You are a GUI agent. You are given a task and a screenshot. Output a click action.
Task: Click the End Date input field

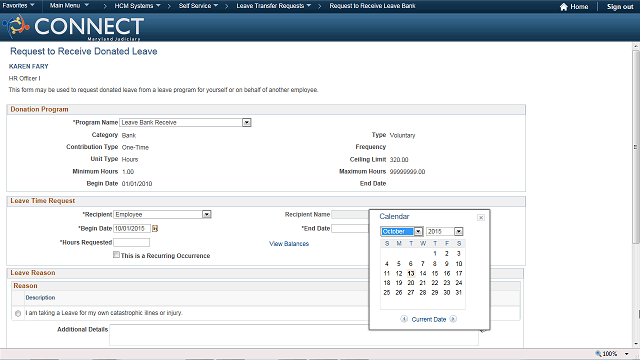pyautogui.click(x=350, y=229)
